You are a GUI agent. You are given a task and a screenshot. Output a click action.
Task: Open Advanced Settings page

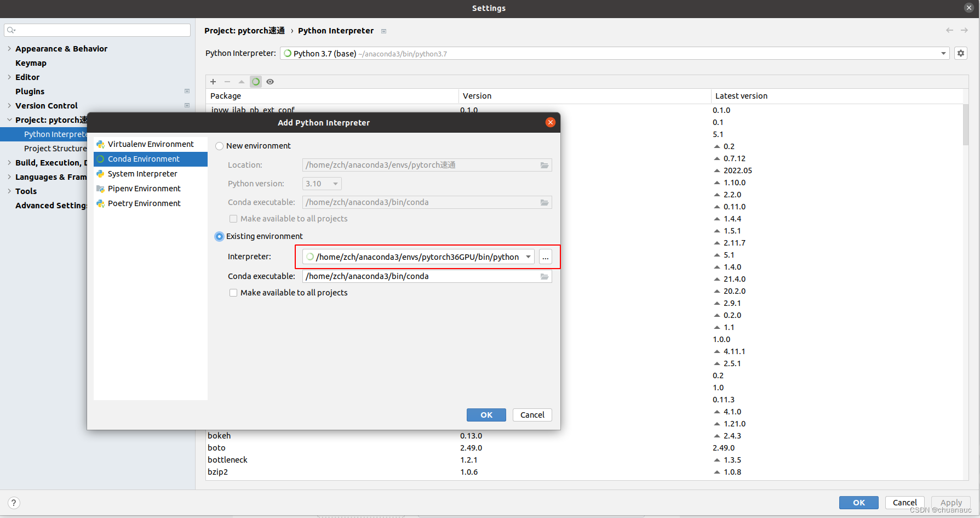click(x=51, y=206)
